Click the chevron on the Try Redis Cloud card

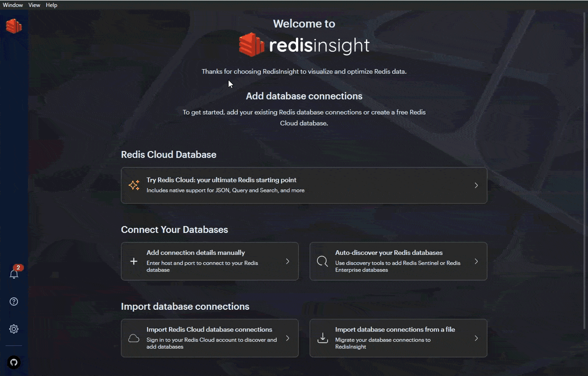[x=476, y=185]
